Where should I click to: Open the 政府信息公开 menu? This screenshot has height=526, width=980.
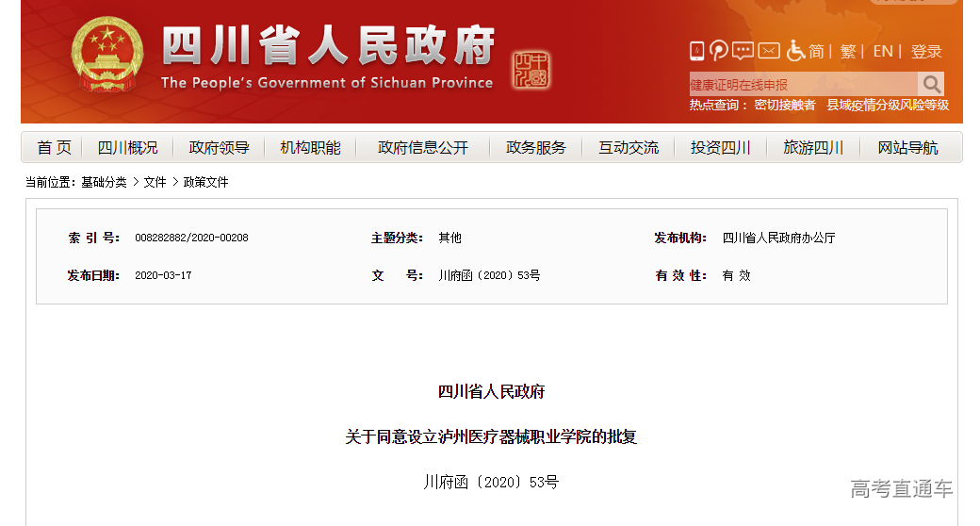coord(423,148)
